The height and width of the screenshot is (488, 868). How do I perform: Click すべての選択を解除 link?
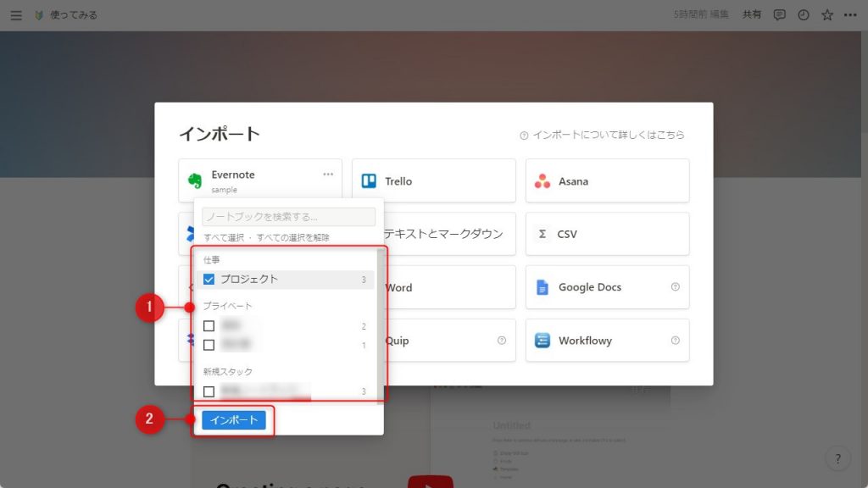(x=293, y=237)
